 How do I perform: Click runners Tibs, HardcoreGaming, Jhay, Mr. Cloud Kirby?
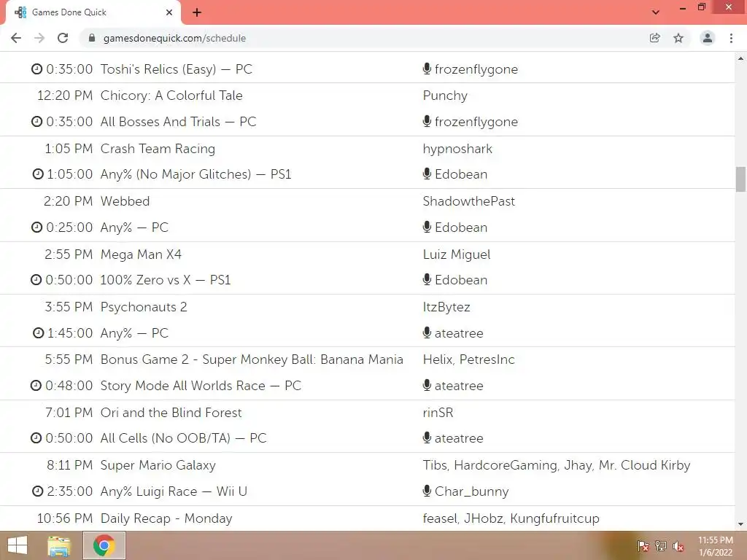tap(557, 465)
